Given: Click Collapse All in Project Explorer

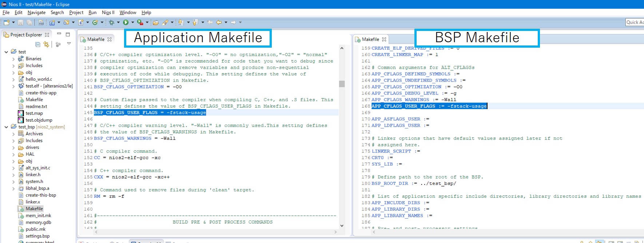Looking at the screenshot, I should (38, 44).
